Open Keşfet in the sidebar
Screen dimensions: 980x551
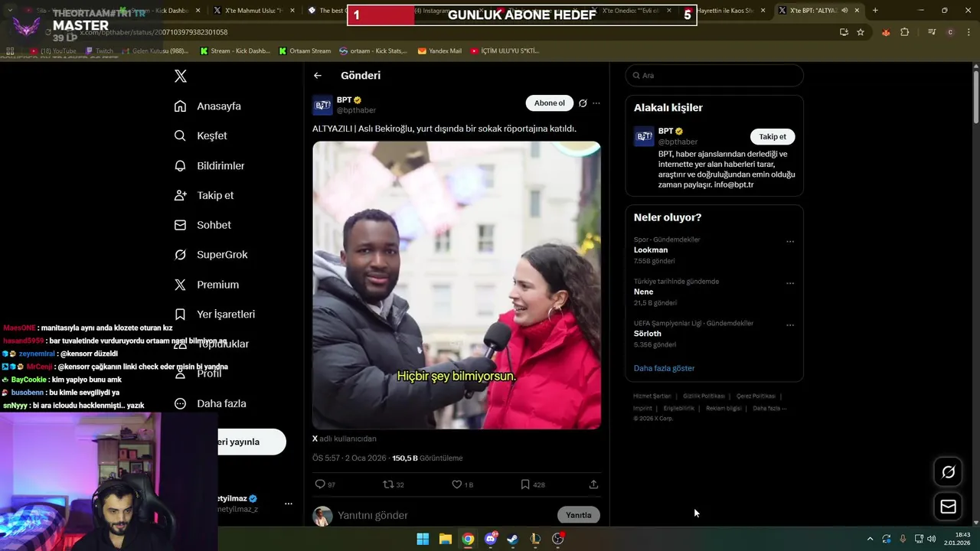click(x=201, y=135)
